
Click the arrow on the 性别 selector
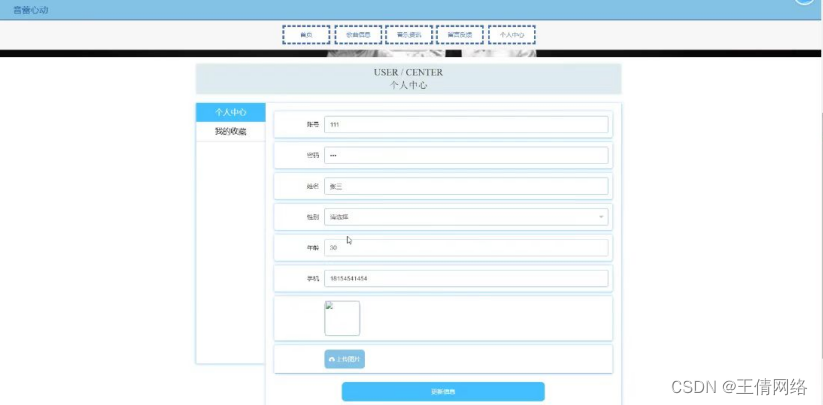[x=601, y=217]
